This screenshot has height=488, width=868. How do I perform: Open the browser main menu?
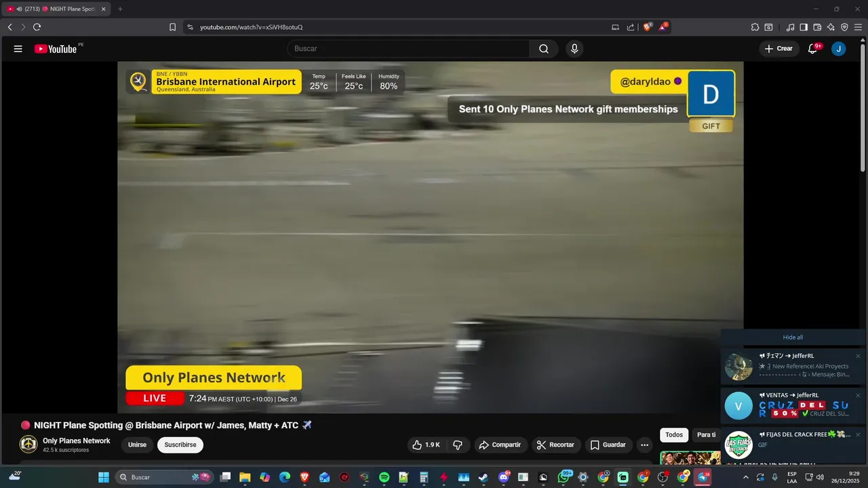coord(858,27)
